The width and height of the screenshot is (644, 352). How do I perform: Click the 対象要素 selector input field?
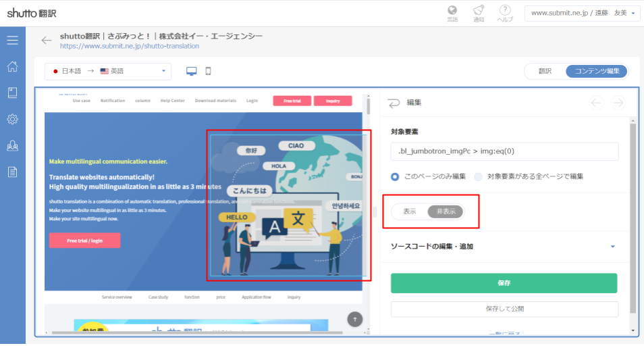(504, 151)
